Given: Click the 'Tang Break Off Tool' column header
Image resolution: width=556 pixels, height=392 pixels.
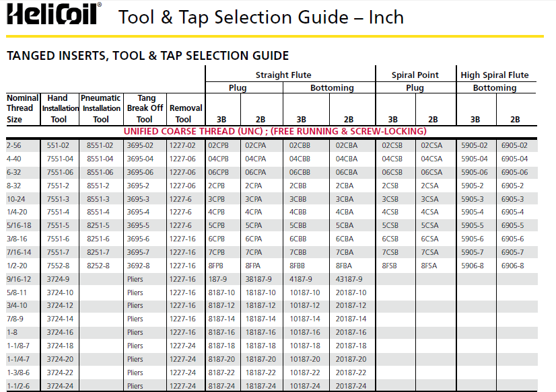Looking at the screenshot, I should click(x=145, y=109).
